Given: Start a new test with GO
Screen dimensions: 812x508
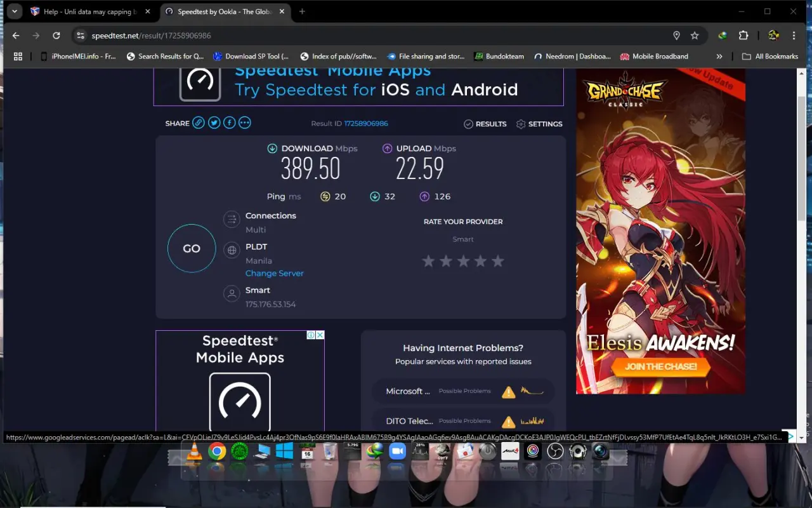Looking at the screenshot, I should (192, 248).
